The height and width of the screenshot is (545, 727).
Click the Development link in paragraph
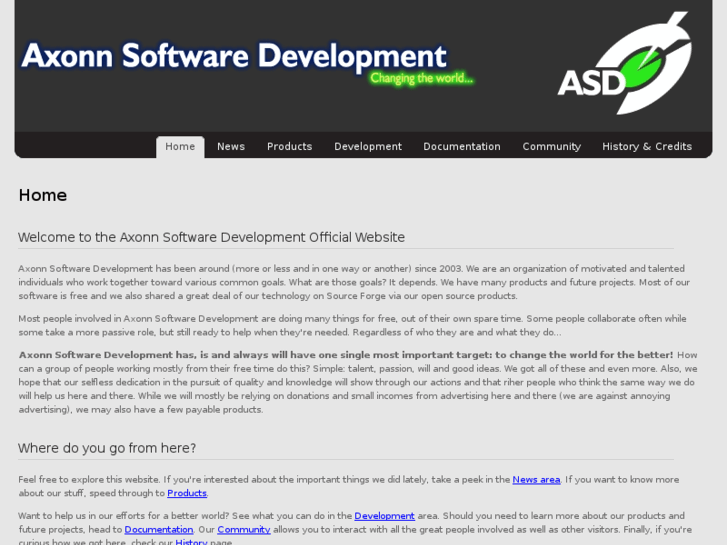384,516
